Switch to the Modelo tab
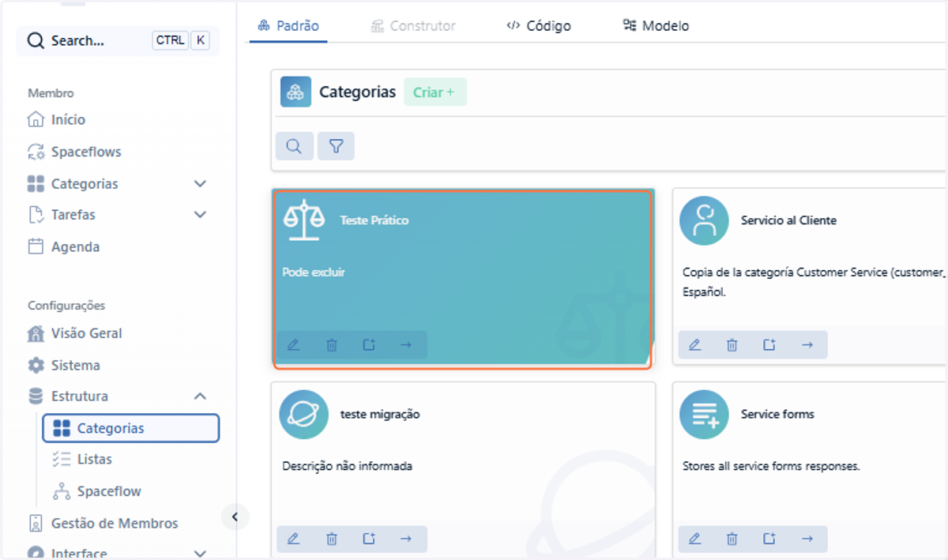This screenshot has height=560, width=948. click(656, 25)
